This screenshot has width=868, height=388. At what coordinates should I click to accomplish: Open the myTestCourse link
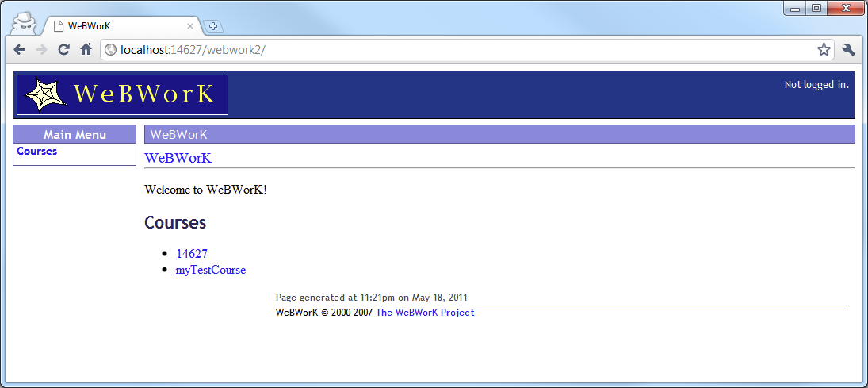(211, 270)
